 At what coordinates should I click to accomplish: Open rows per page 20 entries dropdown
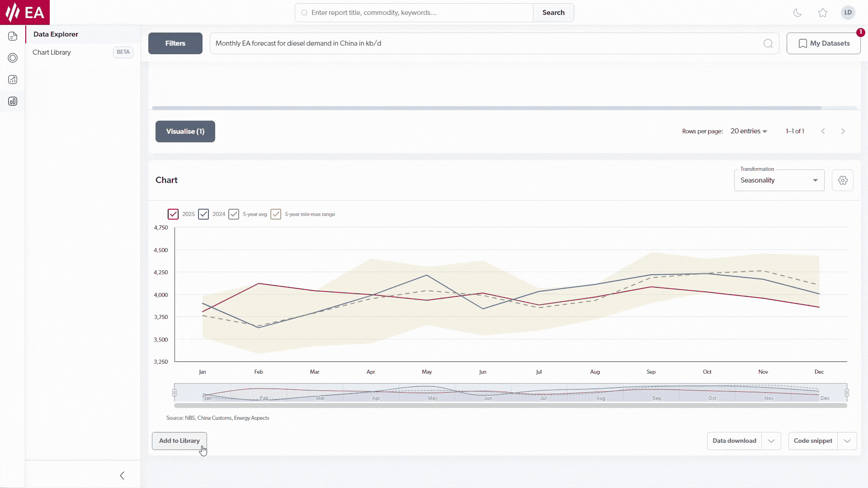(749, 131)
